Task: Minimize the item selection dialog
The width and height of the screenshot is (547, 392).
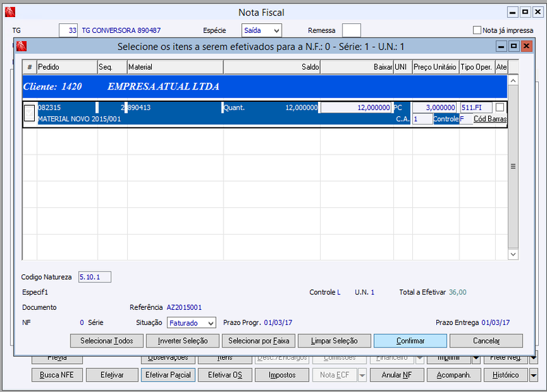Action: coord(501,46)
